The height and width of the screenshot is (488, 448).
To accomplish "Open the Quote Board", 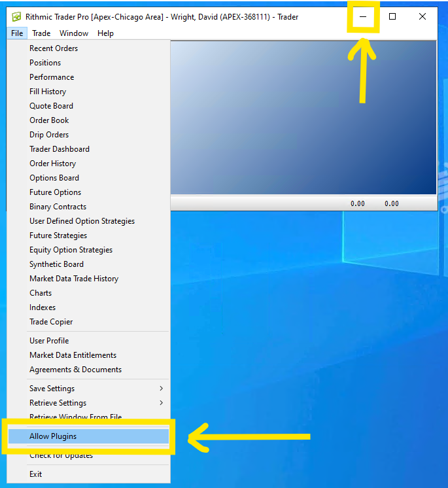I will 89,106.
